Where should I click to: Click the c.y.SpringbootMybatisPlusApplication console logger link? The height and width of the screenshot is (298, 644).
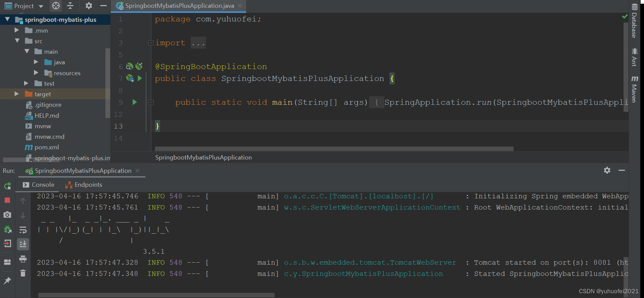pos(364,274)
